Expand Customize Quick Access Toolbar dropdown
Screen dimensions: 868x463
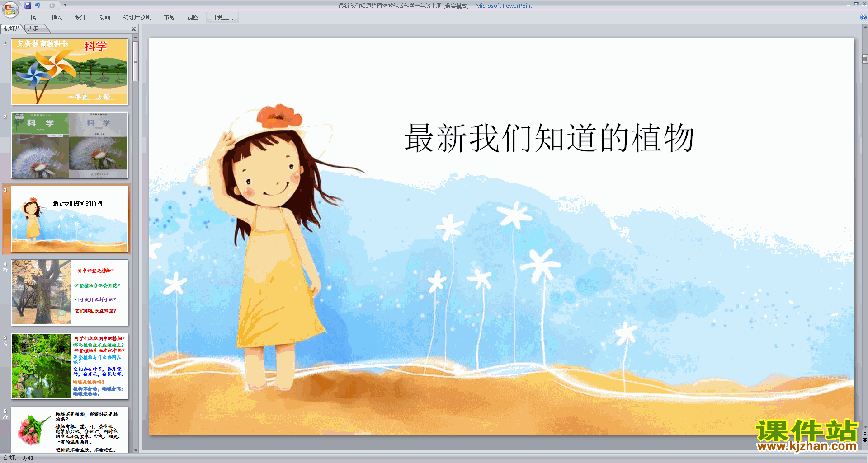(65, 5)
